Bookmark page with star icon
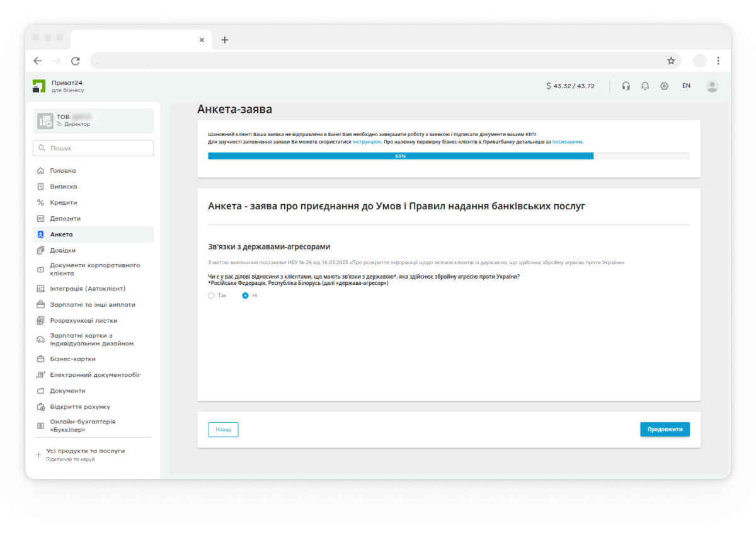This screenshot has height=542, width=756. [x=671, y=61]
